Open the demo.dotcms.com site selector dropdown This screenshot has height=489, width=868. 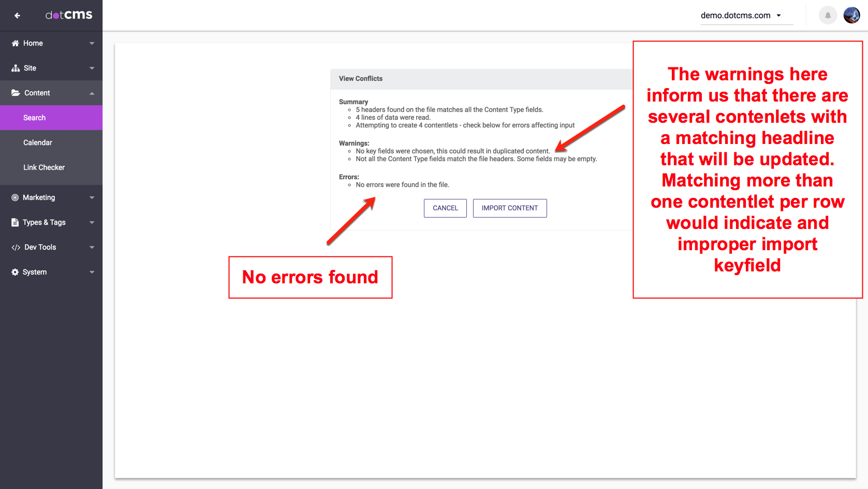click(x=741, y=16)
